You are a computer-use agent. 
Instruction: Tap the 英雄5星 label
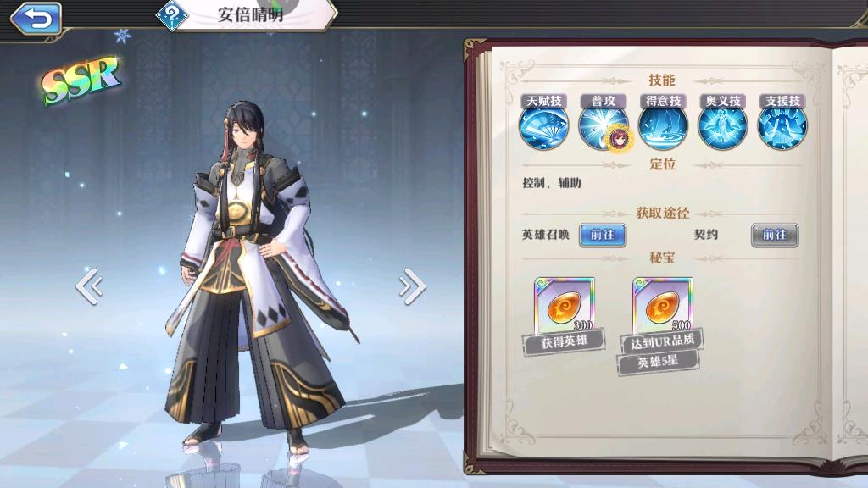pos(658,363)
